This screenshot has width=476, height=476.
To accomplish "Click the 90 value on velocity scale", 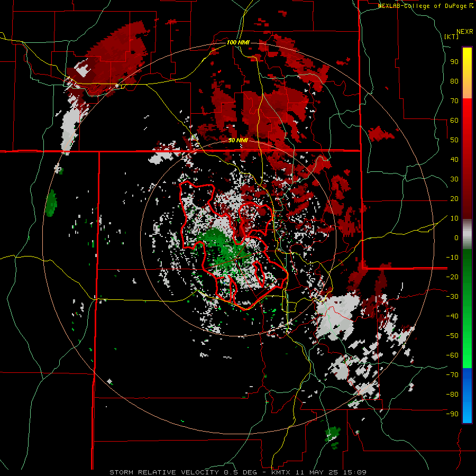I will 454,62.
